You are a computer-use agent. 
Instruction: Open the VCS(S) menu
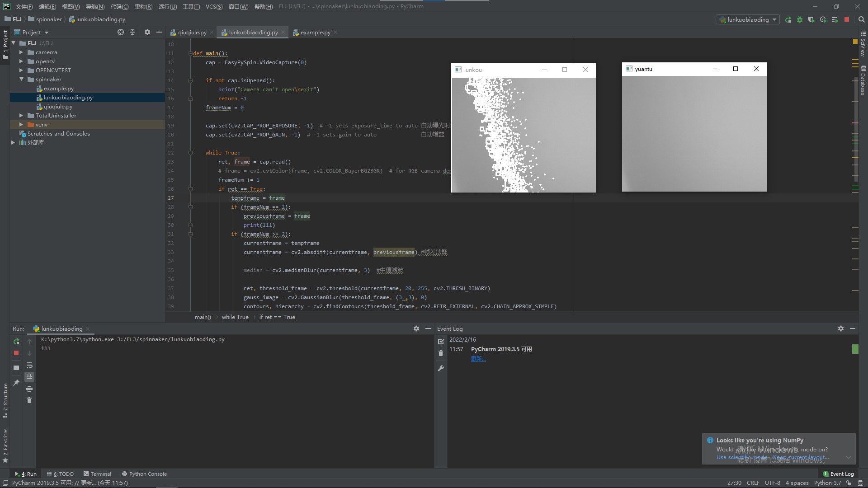click(x=214, y=6)
